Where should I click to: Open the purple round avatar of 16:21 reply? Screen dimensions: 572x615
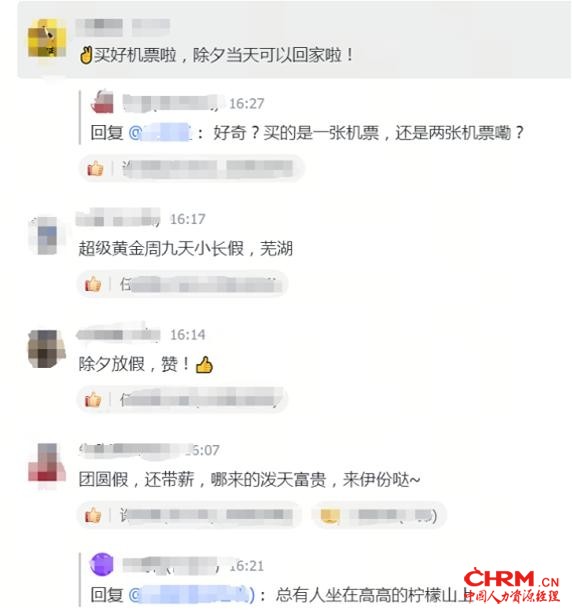(102, 564)
